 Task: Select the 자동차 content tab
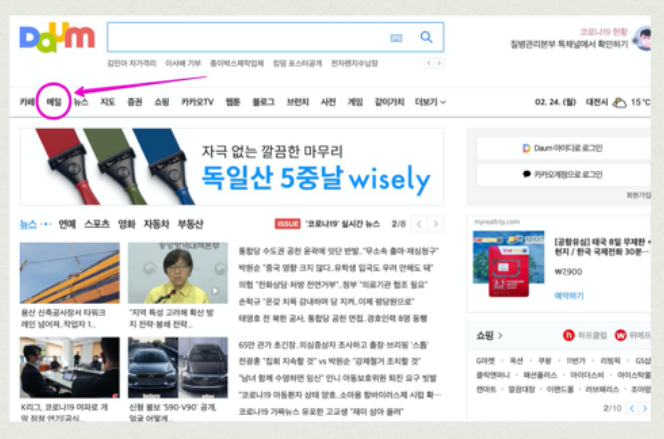(x=156, y=224)
